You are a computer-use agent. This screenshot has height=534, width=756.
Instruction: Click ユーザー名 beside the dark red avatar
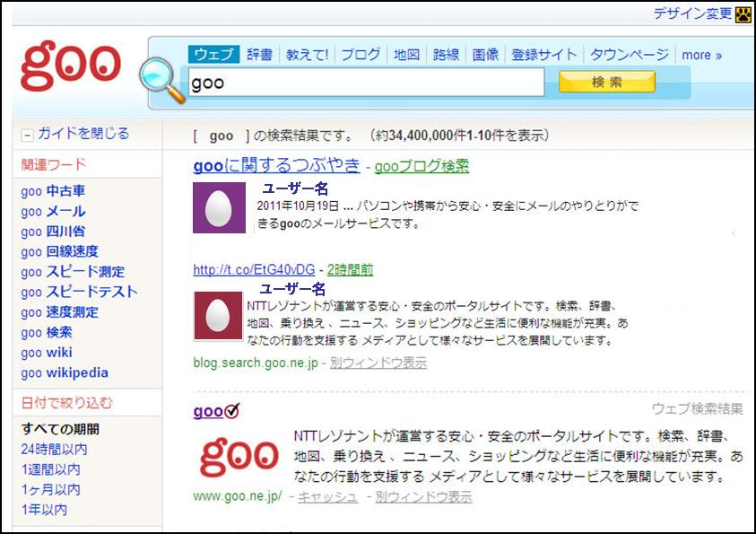[x=292, y=289]
